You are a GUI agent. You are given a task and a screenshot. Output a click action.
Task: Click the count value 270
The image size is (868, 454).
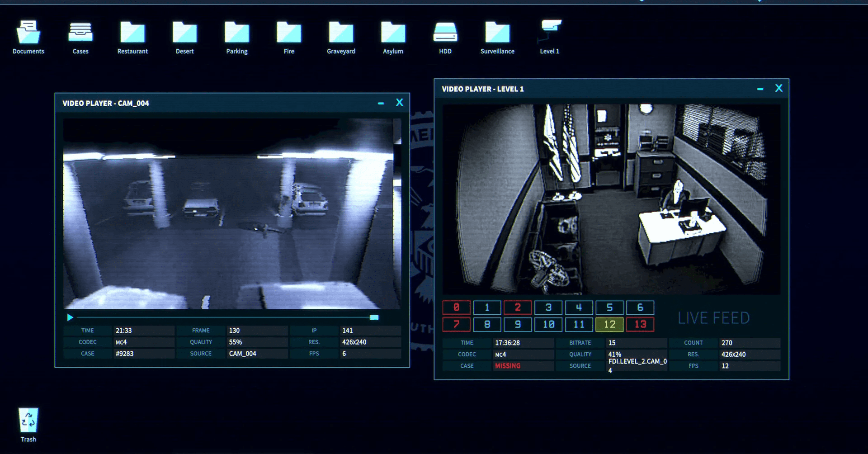tap(726, 343)
